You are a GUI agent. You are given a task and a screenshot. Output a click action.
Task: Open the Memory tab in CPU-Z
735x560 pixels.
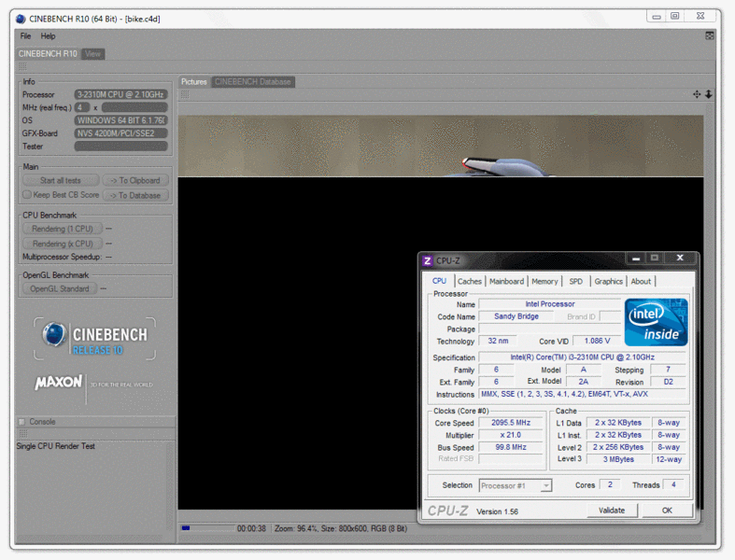[x=544, y=281]
